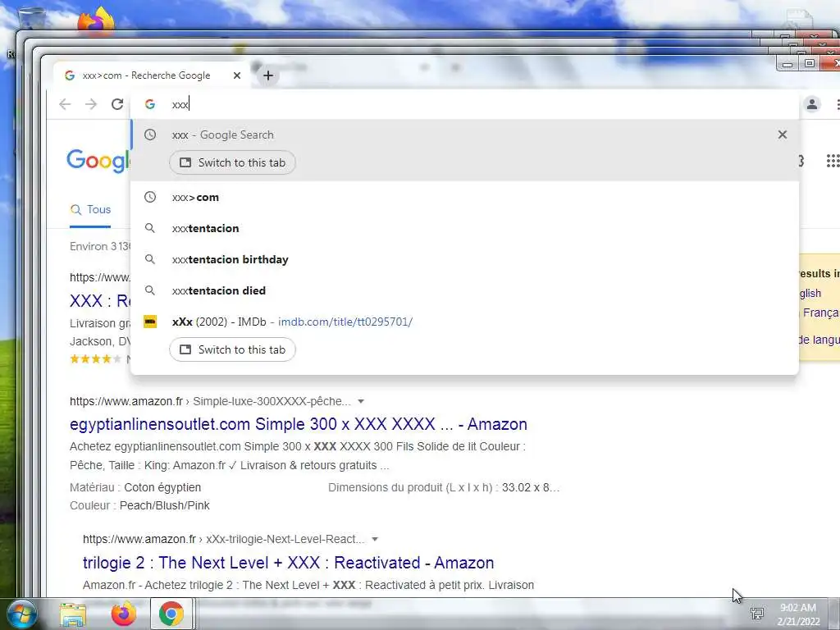Click the Google G icon in the address bar
The width and height of the screenshot is (840, 630).
(150, 104)
